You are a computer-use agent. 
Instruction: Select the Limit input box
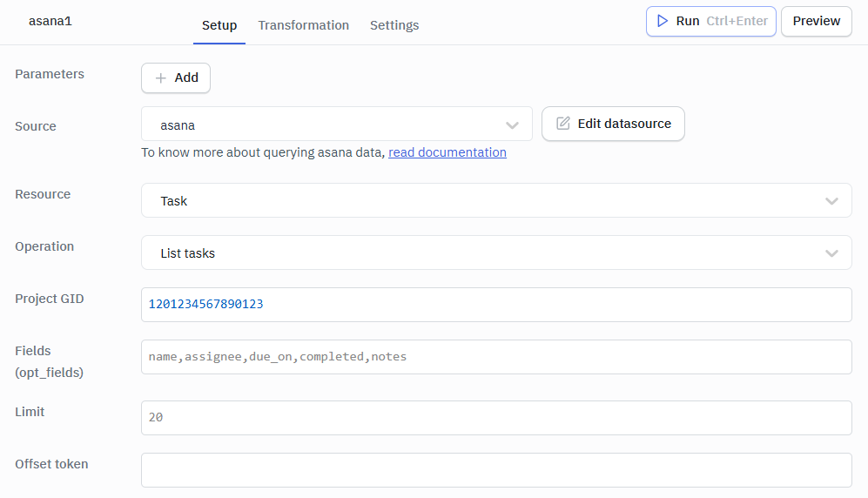coord(496,418)
